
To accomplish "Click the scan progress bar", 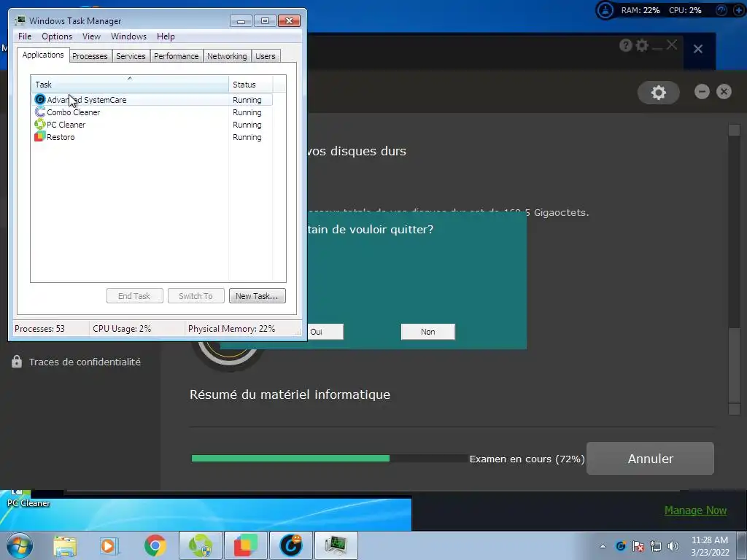I will pyautogui.click(x=329, y=458).
